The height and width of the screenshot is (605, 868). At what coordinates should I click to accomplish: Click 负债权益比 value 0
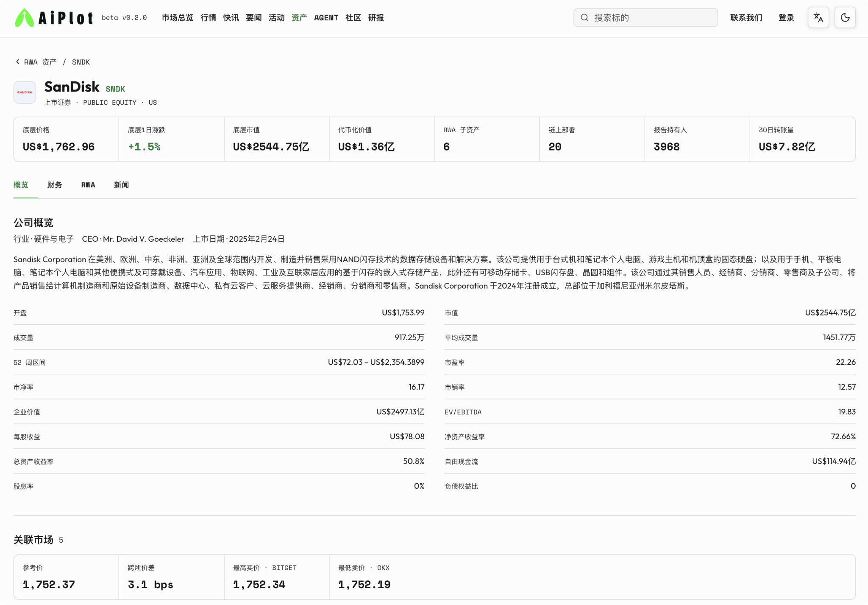(x=853, y=486)
